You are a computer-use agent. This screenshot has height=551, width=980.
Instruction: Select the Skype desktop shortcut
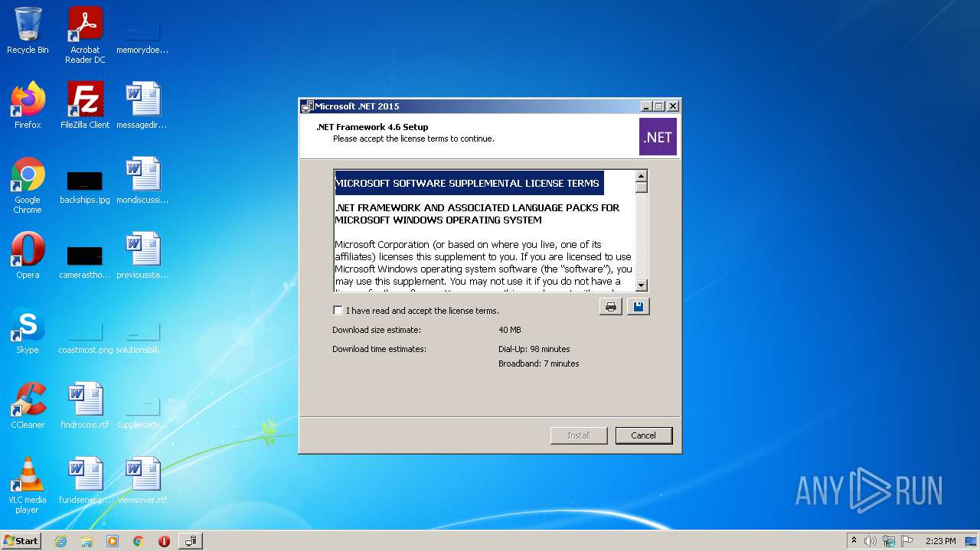pos(28,331)
